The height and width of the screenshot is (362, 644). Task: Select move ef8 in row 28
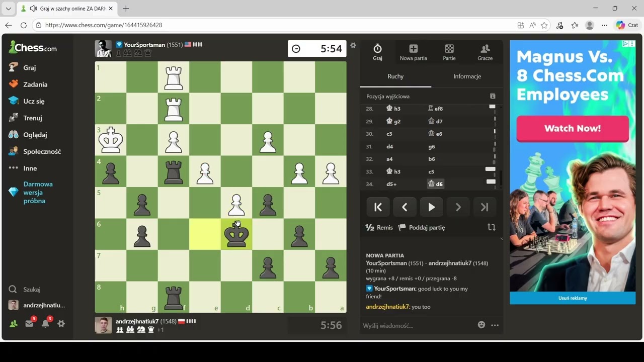click(x=435, y=109)
